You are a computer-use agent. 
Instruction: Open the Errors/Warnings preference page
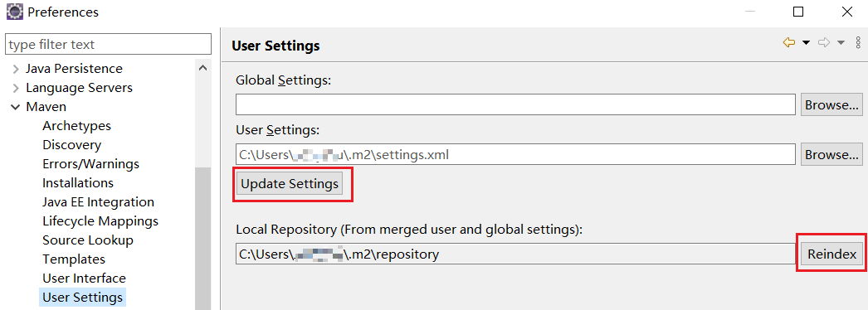click(x=90, y=164)
